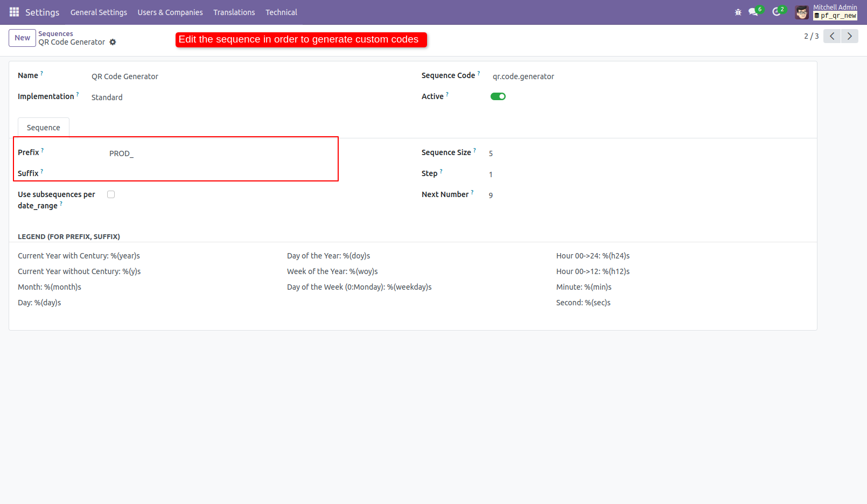Viewport: 867px width, 504px height.
Task: Open the gear actions menu icon
Action: 113,42
